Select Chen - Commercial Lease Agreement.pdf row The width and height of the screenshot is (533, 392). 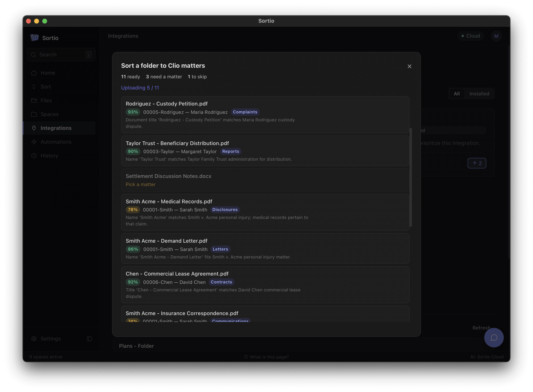[x=265, y=285]
